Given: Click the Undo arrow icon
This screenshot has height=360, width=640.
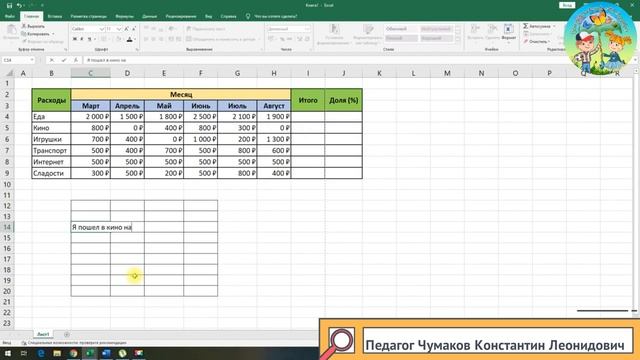Looking at the screenshot, I should [19, 5].
